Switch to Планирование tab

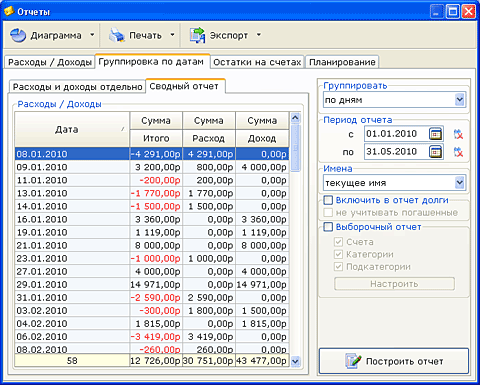[342, 62]
